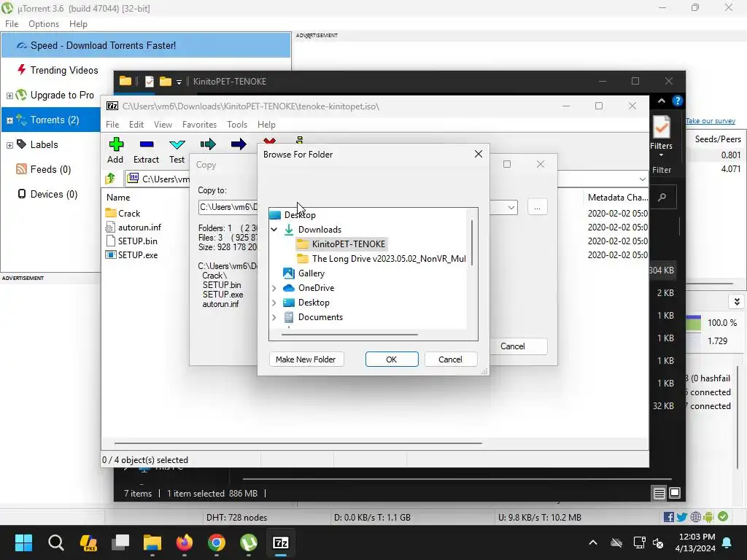Click the Twitter icon in uTorrent status bar
Screen dimensions: 747x560
coord(682,517)
